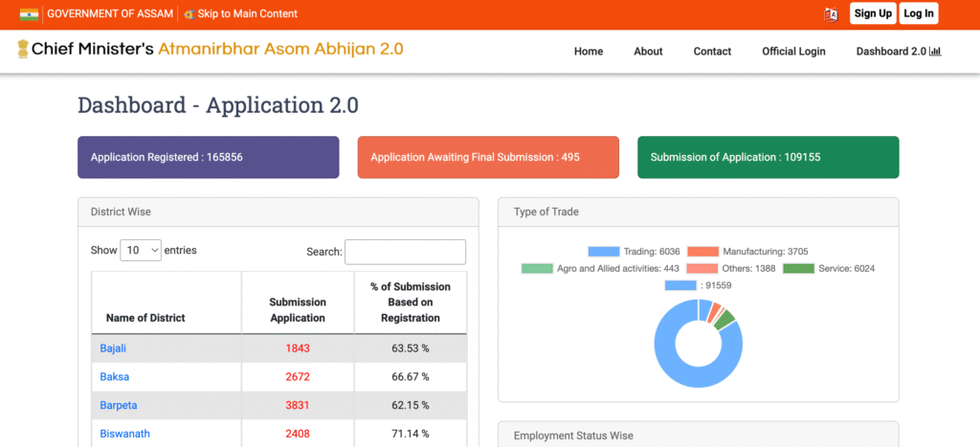Click the 62.15 % cell
The width and height of the screenshot is (980, 447).
(411, 405)
